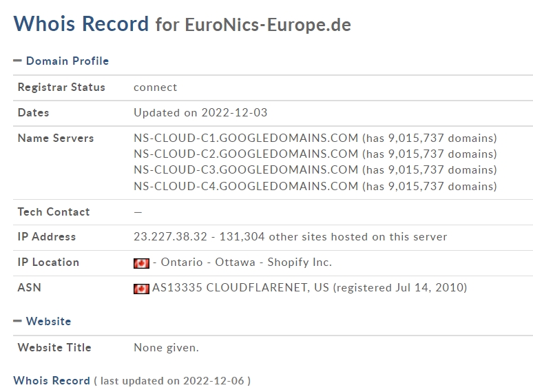The width and height of the screenshot is (533, 392).
Task: Click the Canadian flag in IP Location row
Action: point(141,263)
